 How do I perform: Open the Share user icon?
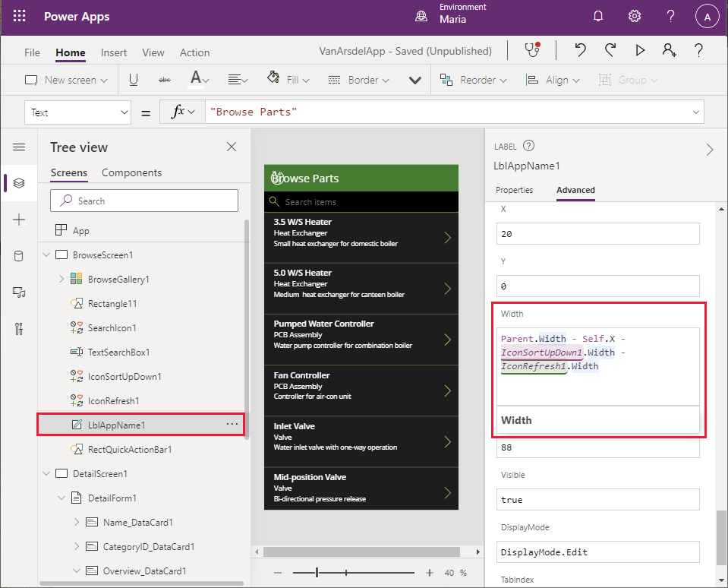click(x=669, y=51)
